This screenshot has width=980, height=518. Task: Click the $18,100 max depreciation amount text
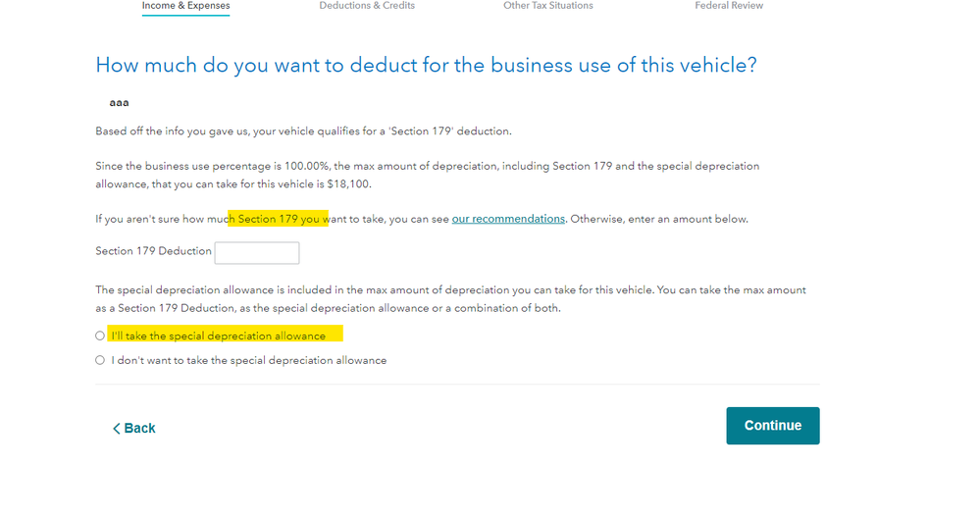348,183
